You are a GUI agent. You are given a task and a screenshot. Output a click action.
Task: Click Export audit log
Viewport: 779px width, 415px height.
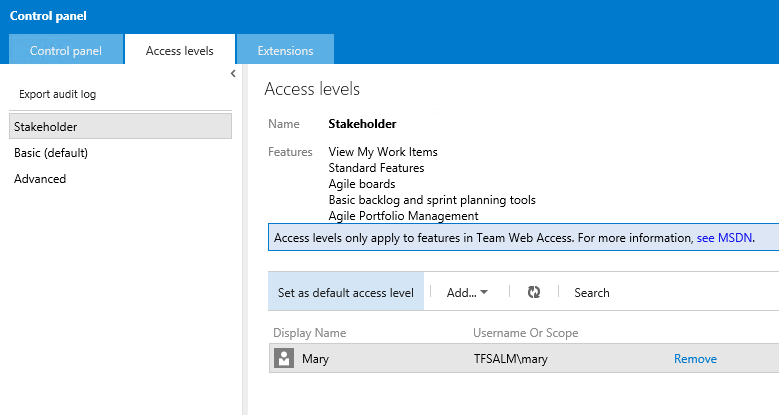tap(57, 94)
